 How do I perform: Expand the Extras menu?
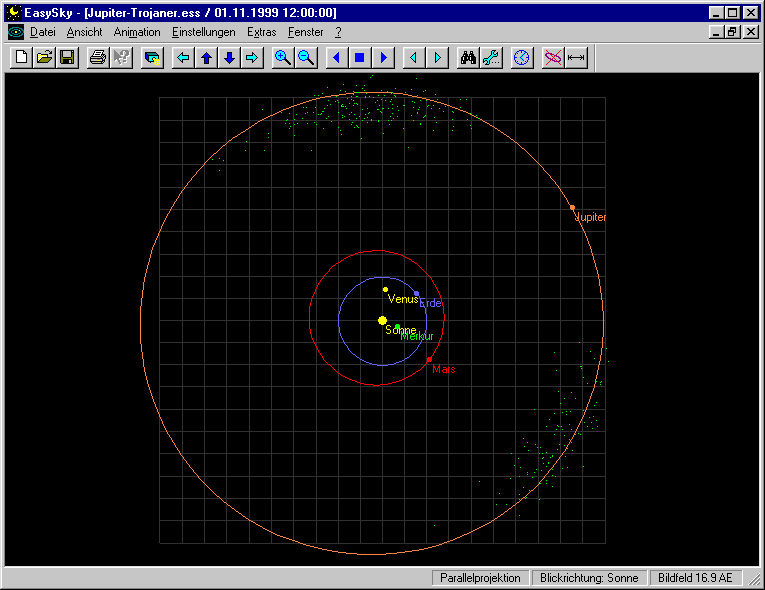tap(261, 32)
